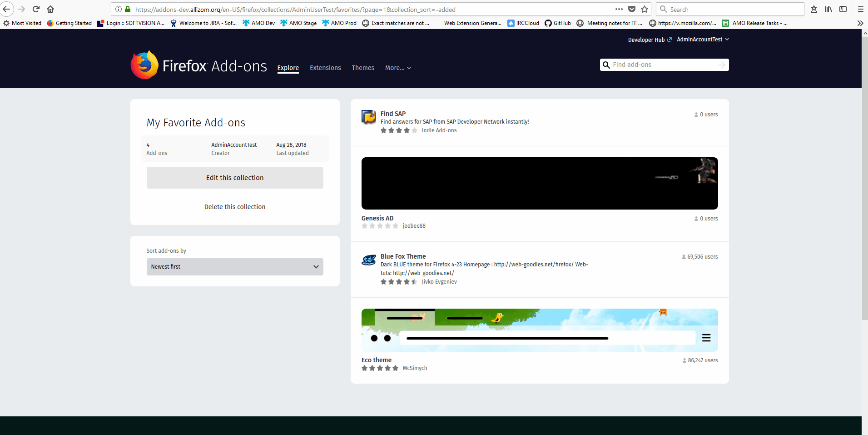Open the downloads toolbar icon
This screenshot has height=435, width=868.
(x=814, y=9)
